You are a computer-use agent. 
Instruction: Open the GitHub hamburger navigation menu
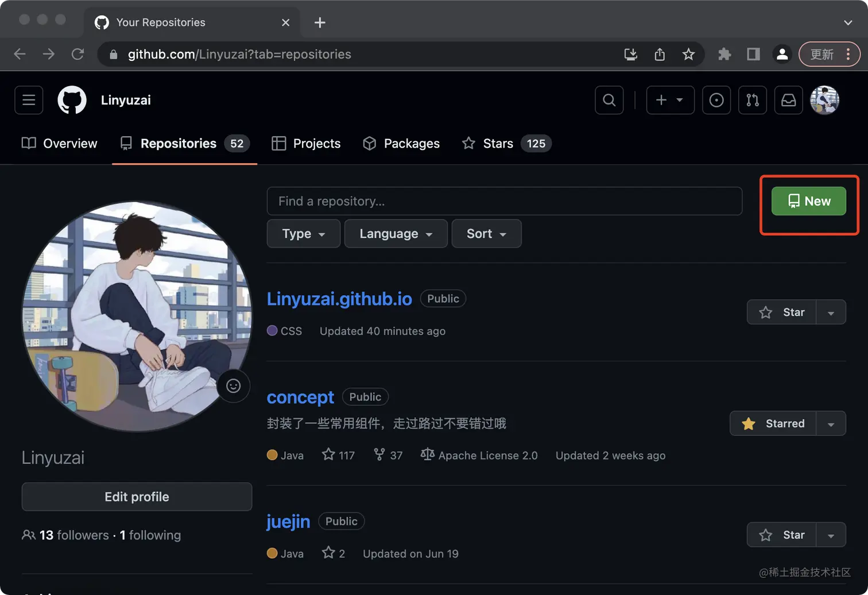pyautogui.click(x=29, y=100)
